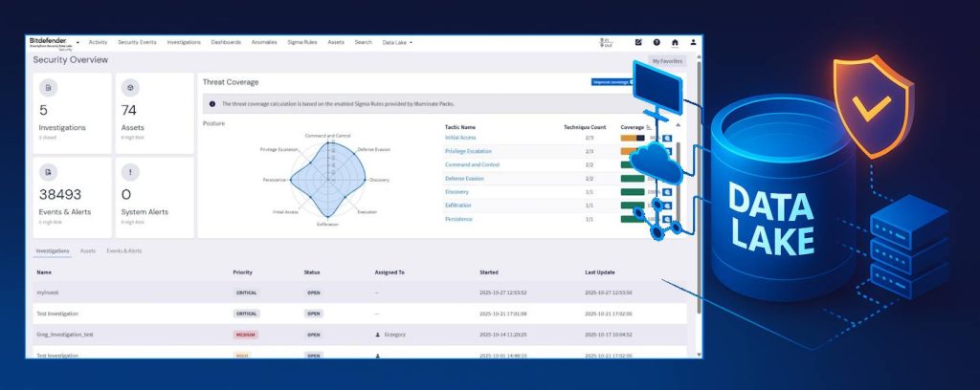Expand the Data Lake menu dropdown
This screenshot has width=980, height=390.
[397, 42]
